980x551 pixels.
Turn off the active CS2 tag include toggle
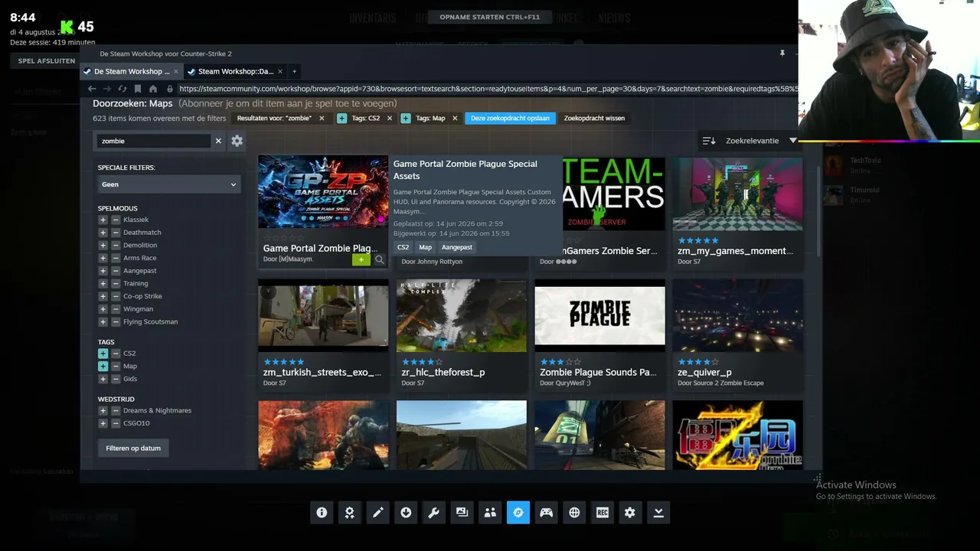103,354
